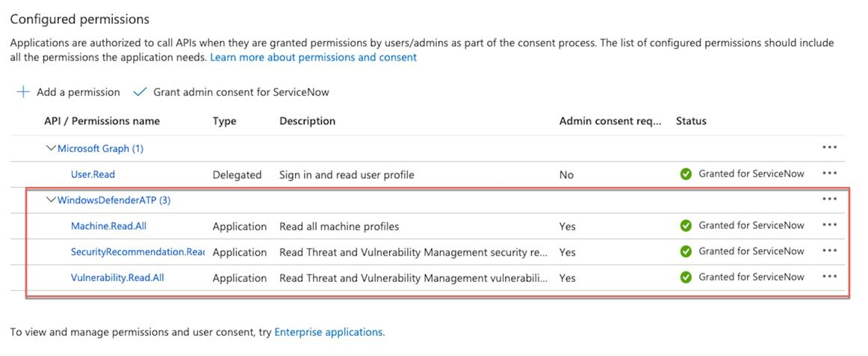Click the checkmark icon beside Grant admin consent
This screenshot has height=356, width=868.
click(x=140, y=92)
